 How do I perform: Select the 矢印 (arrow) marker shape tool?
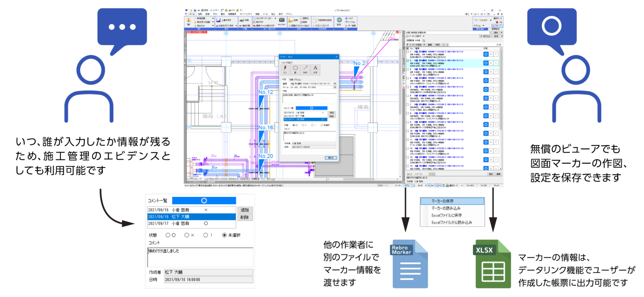[306, 69]
